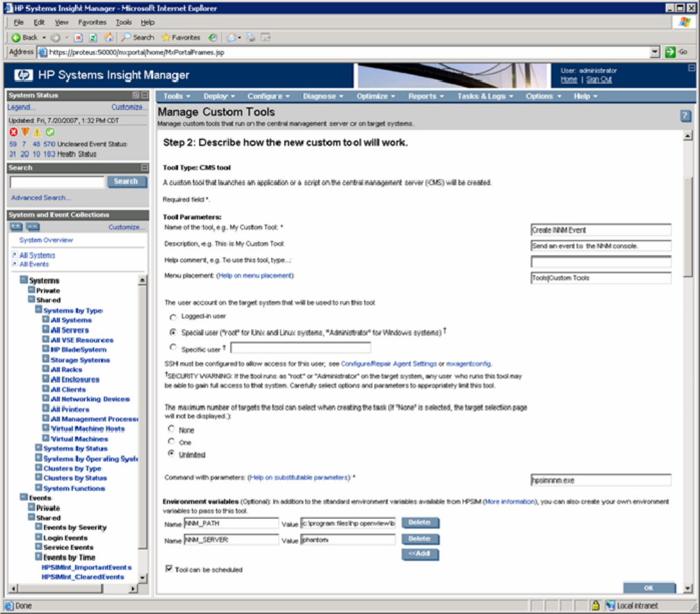Open Search in the IE toolbar
The image size is (700, 614).
[138, 38]
